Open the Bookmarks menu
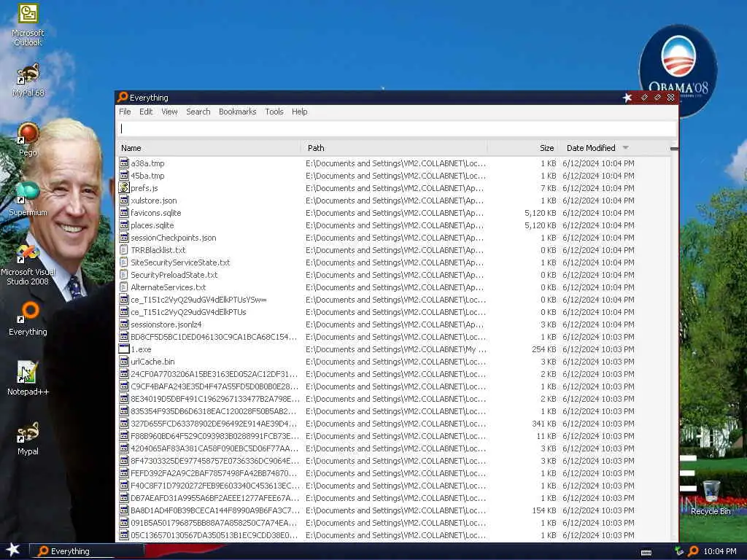Screen dimensions: 747x560 pyautogui.click(x=237, y=112)
